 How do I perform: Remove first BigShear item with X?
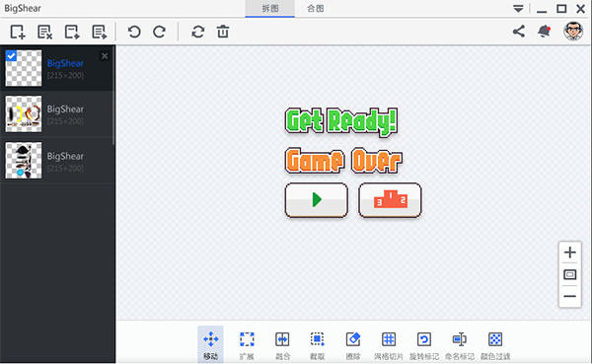[x=105, y=56]
